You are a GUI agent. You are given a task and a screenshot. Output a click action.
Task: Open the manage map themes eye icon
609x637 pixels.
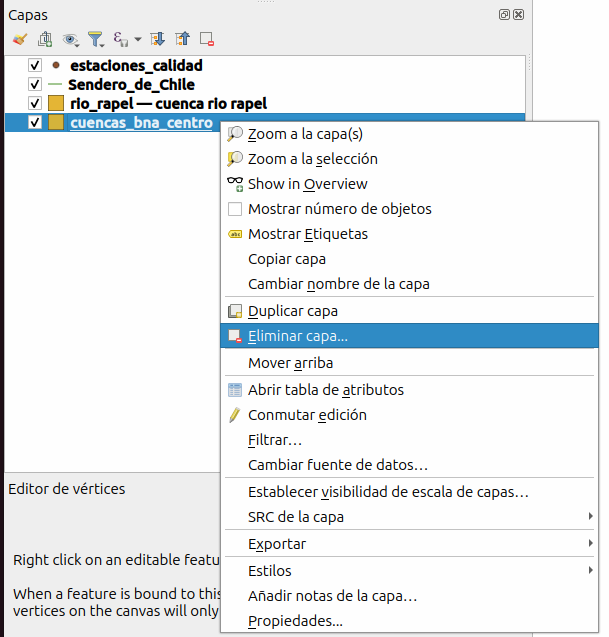point(71,40)
